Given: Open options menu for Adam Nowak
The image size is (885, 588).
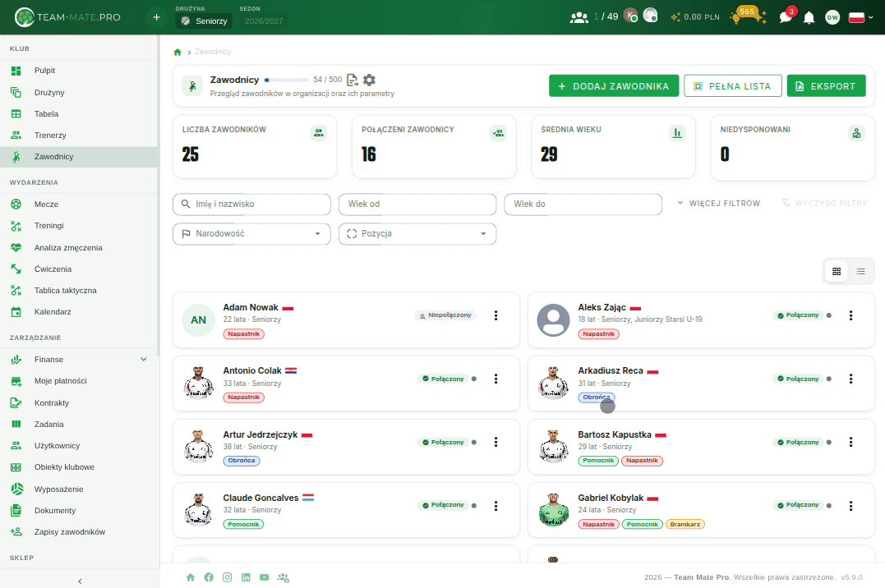Looking at the screenshot, I should click(496, 315).
